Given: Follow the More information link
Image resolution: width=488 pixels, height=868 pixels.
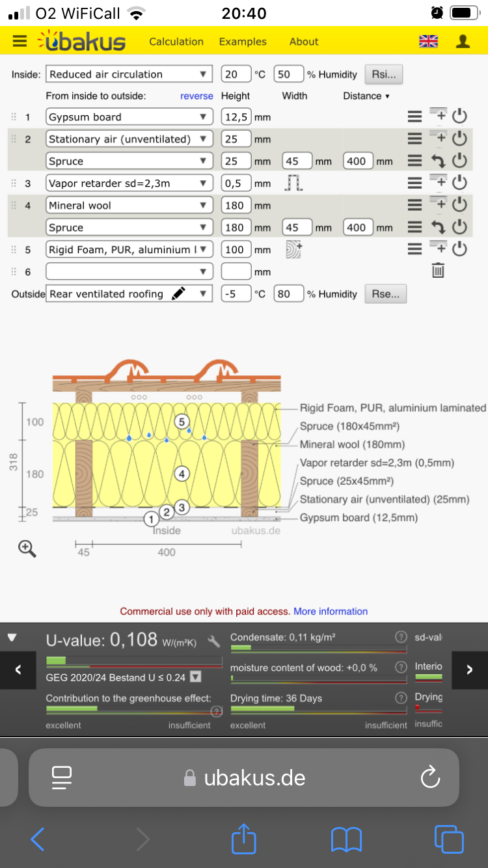Looking at the screenshot, I should 331,612.
